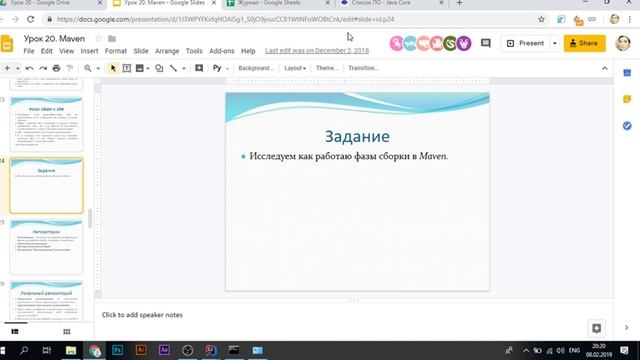640x360 pixels.
Task: Open the Insert menu
Action: (x=89, y=51)
